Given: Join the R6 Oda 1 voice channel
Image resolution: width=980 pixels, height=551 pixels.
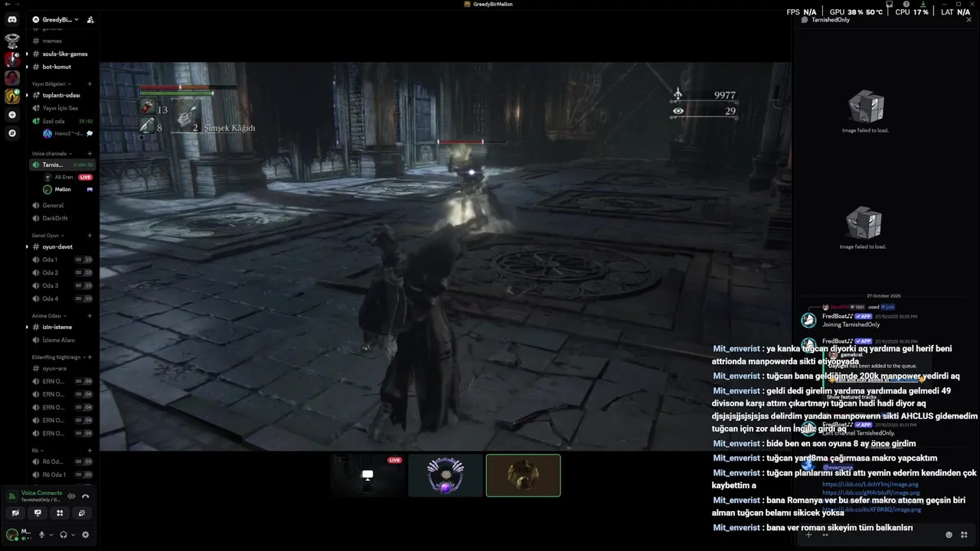Looking at the screenshot, I should click(x=61, y=474).
